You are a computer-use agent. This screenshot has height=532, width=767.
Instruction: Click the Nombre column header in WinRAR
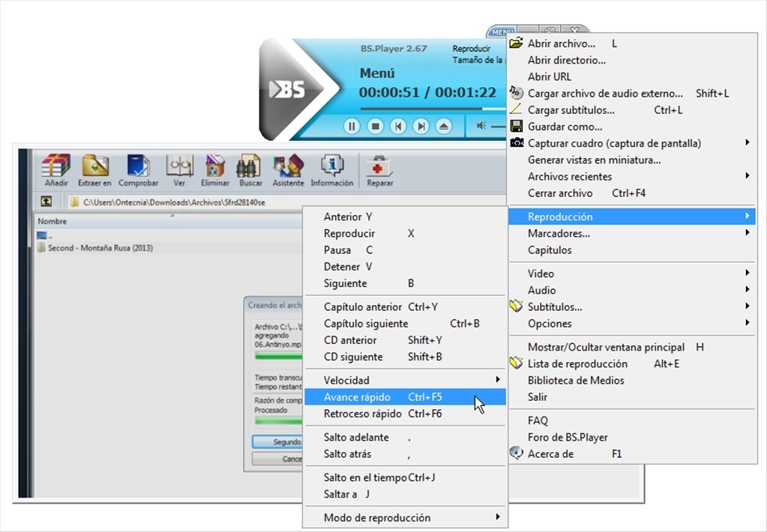coord(168,221)
